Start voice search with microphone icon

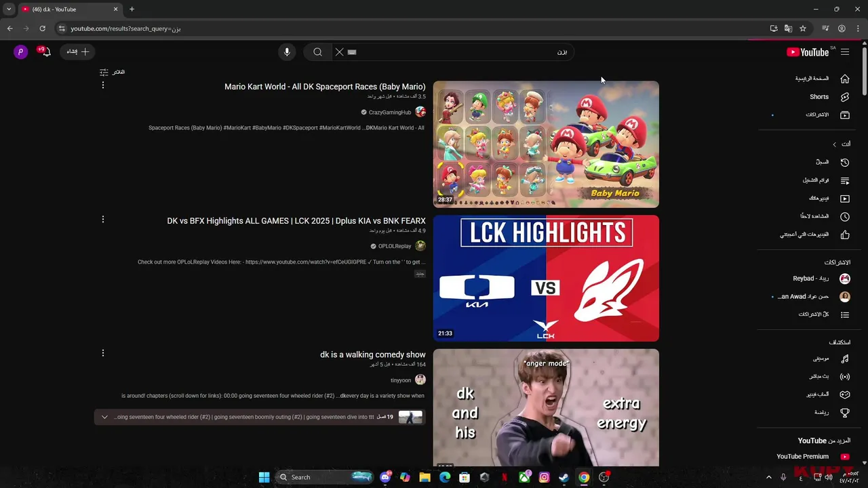pos(287,52)
